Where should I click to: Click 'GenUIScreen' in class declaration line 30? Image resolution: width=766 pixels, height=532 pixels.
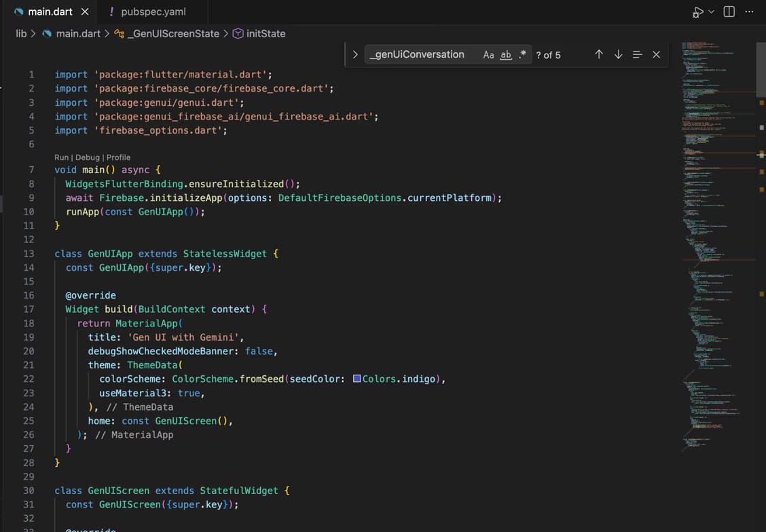click(119, 491)
